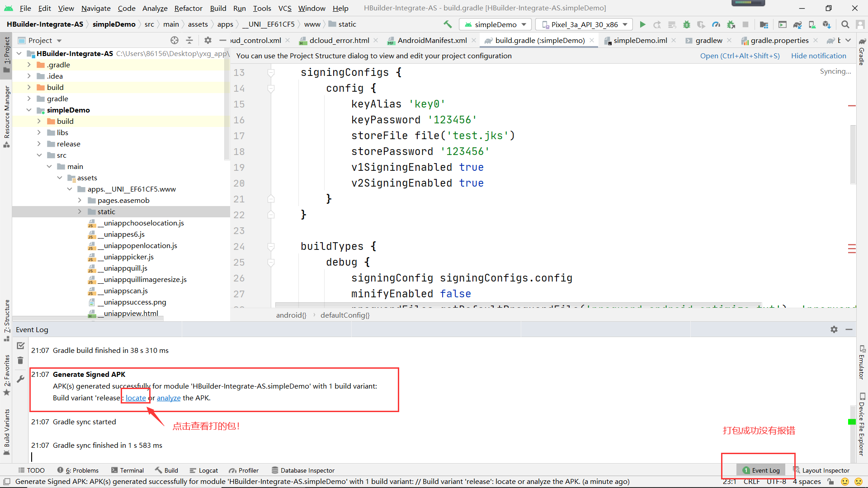This screenshot has width=868, height=488.
Task: Switch to the AndroidManifest.xml tab
Action: (432, 40)
